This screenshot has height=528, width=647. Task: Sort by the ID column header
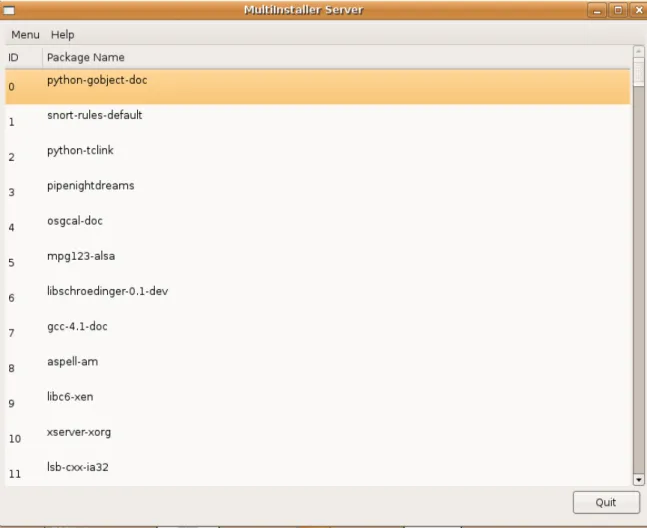coord(24,57)
